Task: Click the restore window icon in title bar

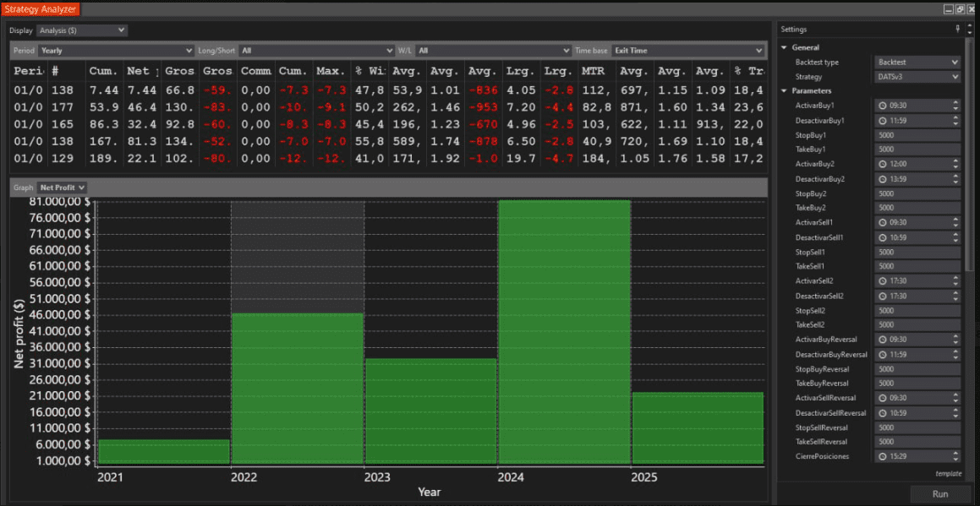Action: (x=960, y=9)
